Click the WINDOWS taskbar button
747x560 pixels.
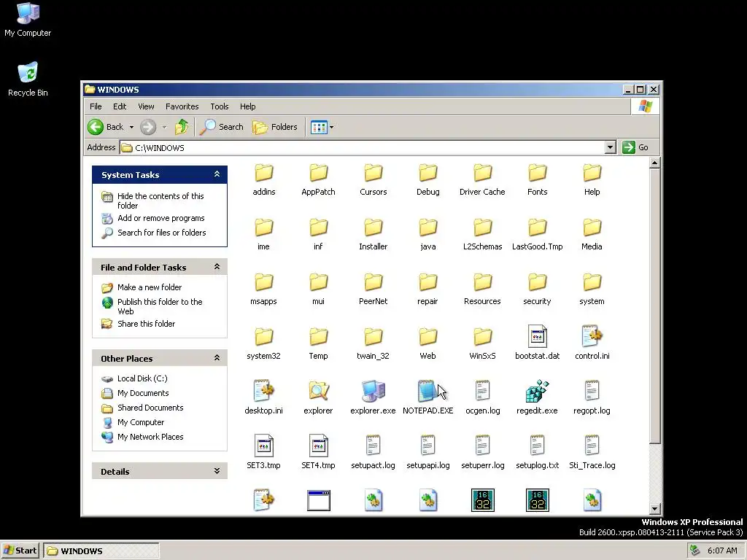[101, 551]
